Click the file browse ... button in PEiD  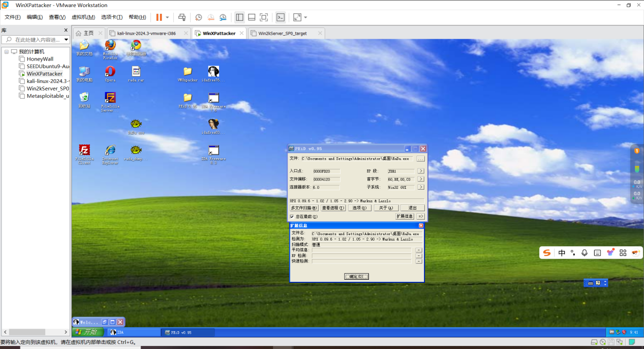(420, 159)
